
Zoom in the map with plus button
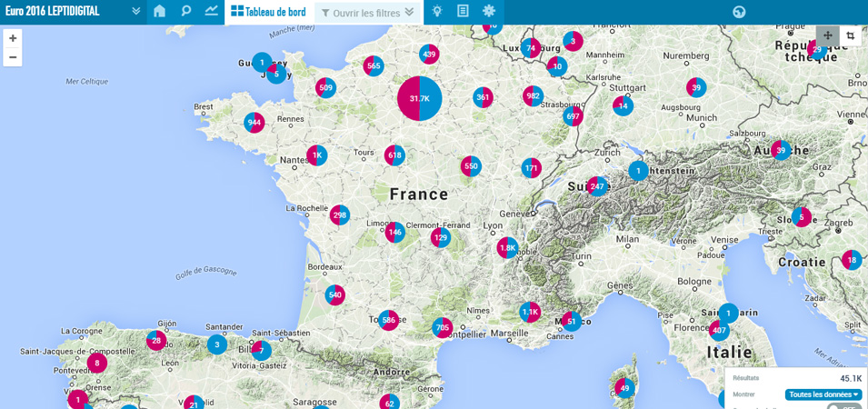pyautogui.click(x=13, y=38)
